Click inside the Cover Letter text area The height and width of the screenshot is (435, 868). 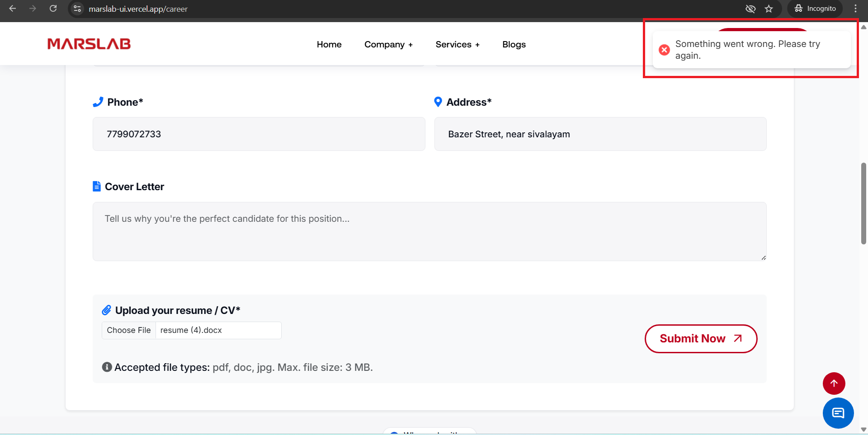pos(429,231)
